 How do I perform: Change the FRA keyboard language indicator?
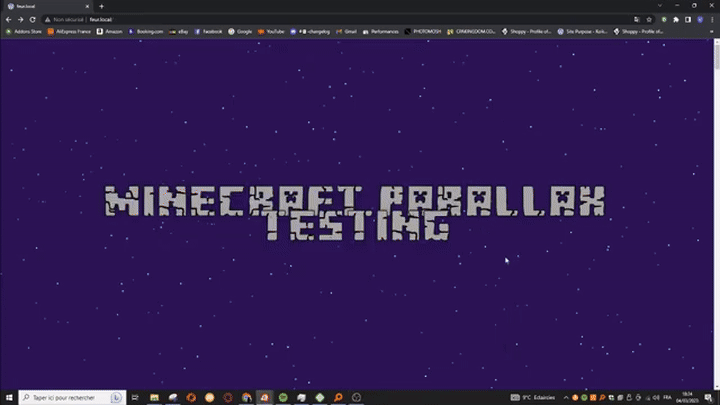tap(668, 398)
